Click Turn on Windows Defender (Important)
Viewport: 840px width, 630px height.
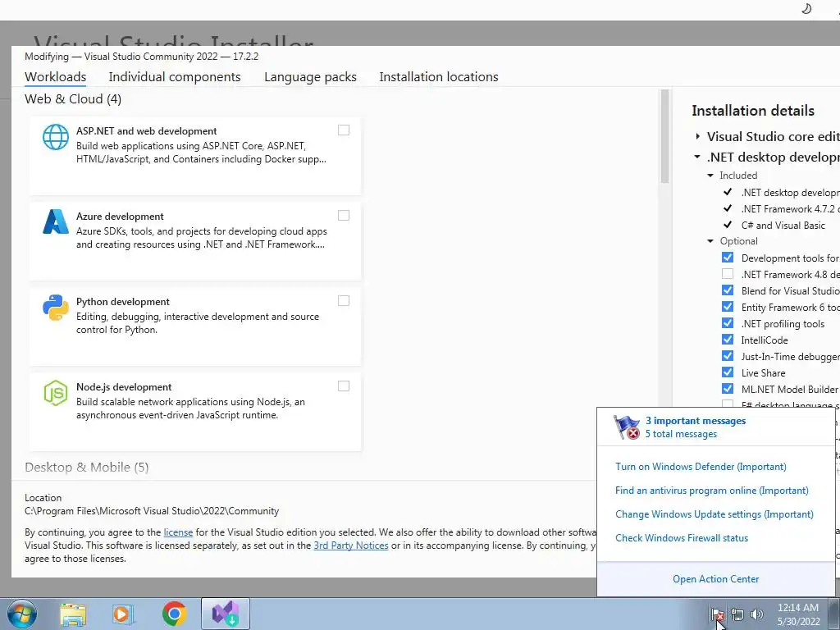coord(701,467)
